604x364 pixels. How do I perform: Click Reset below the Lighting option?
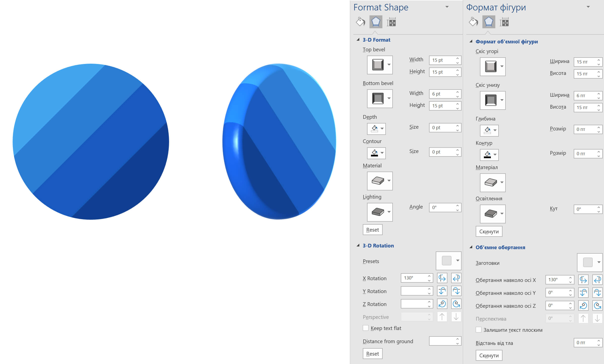pos(372,230)
